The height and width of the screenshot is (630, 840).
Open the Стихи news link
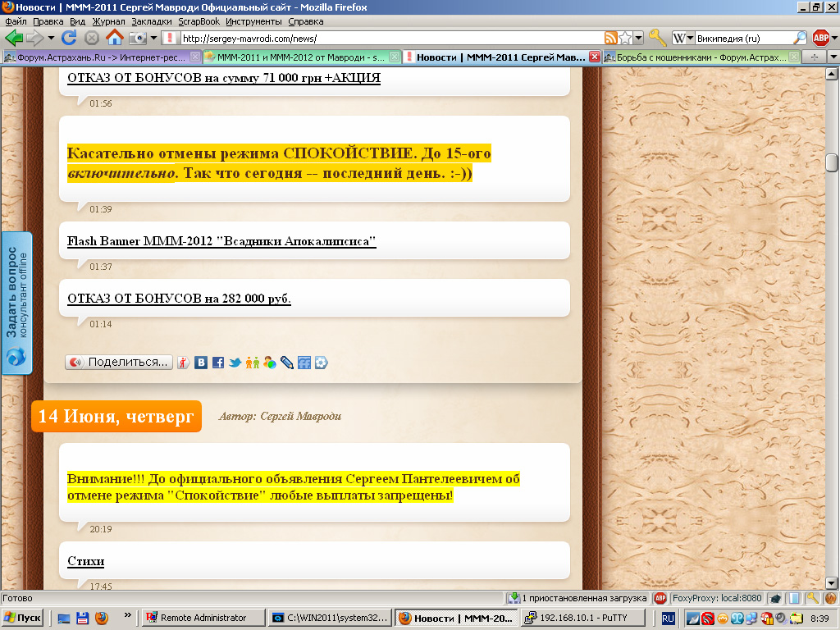(85, 561)
